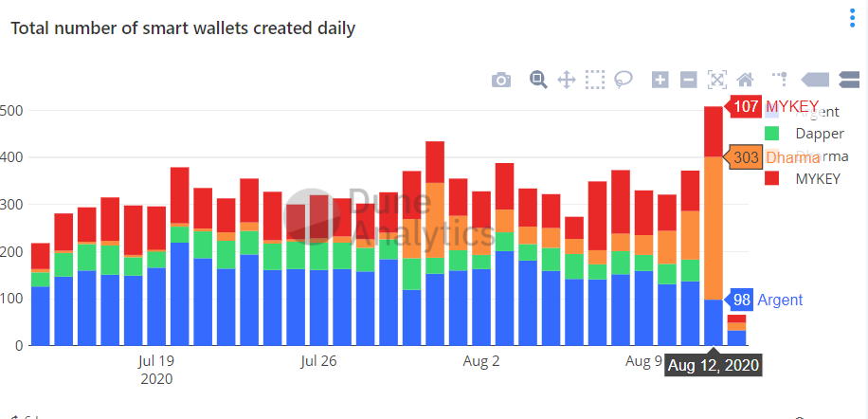Click the blue Argent segment of Aug 12 bar
Image resolution: width=868 pixels, height=419 pixels.
(x=713, y=322)
